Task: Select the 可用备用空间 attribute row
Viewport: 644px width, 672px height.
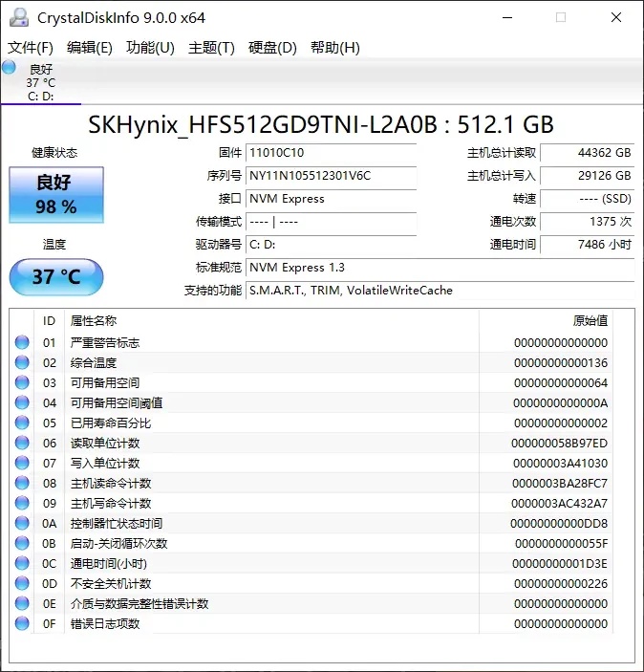Action: coord(311,382)
